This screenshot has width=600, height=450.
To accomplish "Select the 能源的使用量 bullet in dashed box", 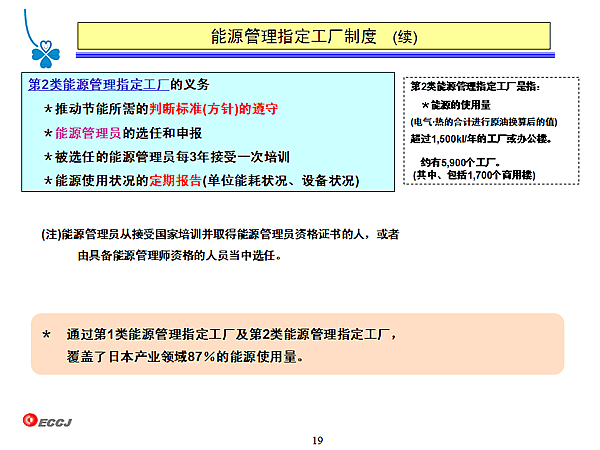I will [456, 105].
